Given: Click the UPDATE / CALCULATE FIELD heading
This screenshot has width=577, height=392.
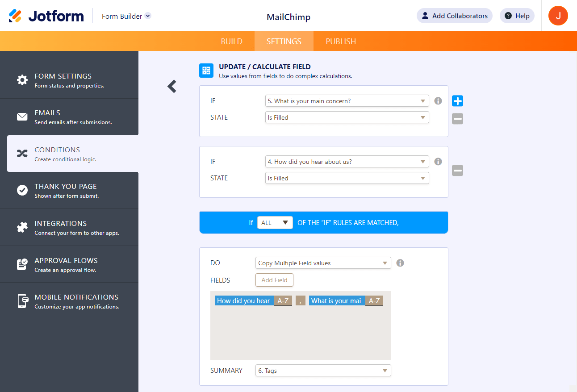Looking at the screenshot, I should (265, 67).
